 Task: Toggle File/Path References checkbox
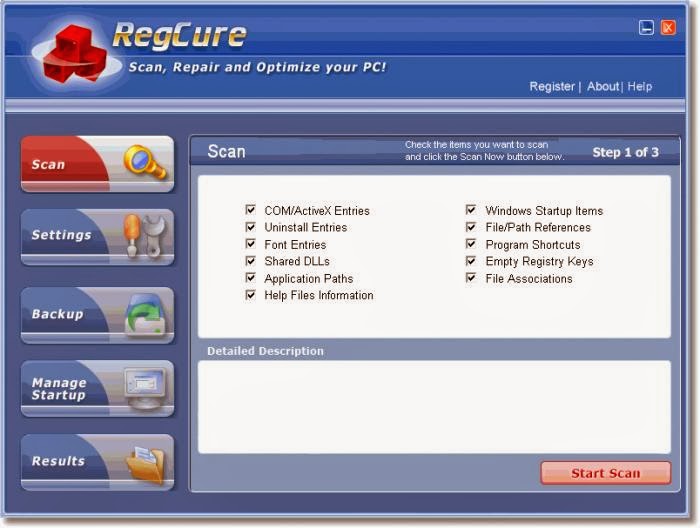pos(471,227)
